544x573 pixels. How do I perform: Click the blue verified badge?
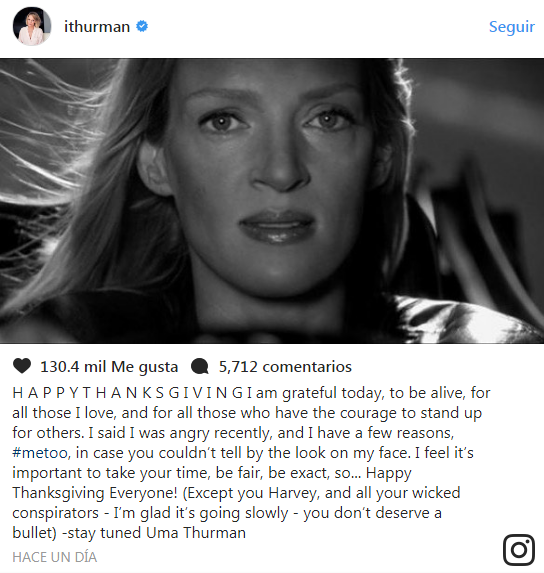click(x=142, y=26)
